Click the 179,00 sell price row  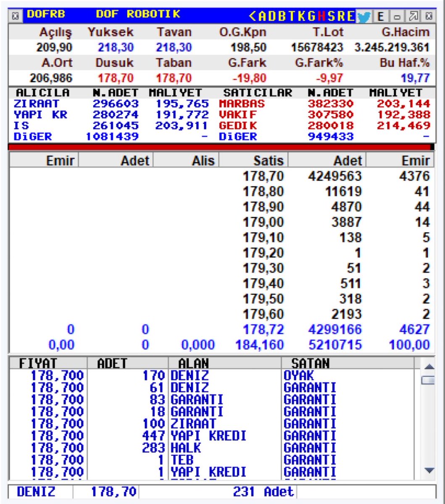click(263, 222)
